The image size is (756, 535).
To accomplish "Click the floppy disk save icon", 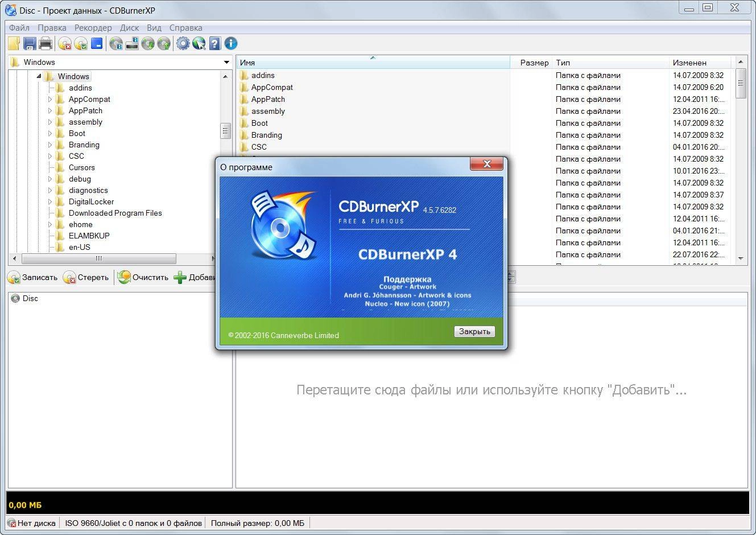I will 30,43.
